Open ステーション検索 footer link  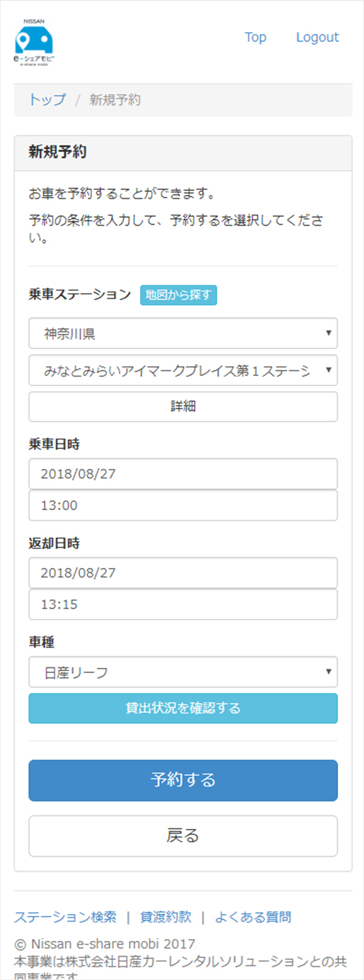tap(65, 917)
